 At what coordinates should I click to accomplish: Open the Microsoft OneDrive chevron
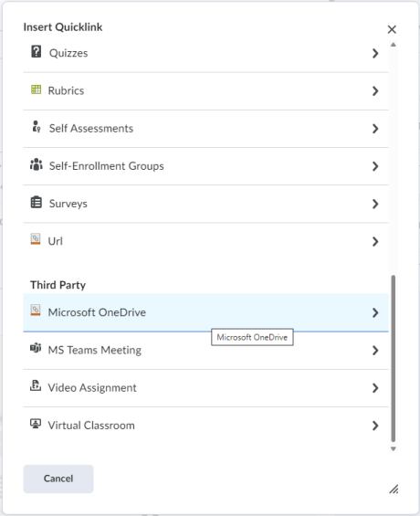pos(375,312)
